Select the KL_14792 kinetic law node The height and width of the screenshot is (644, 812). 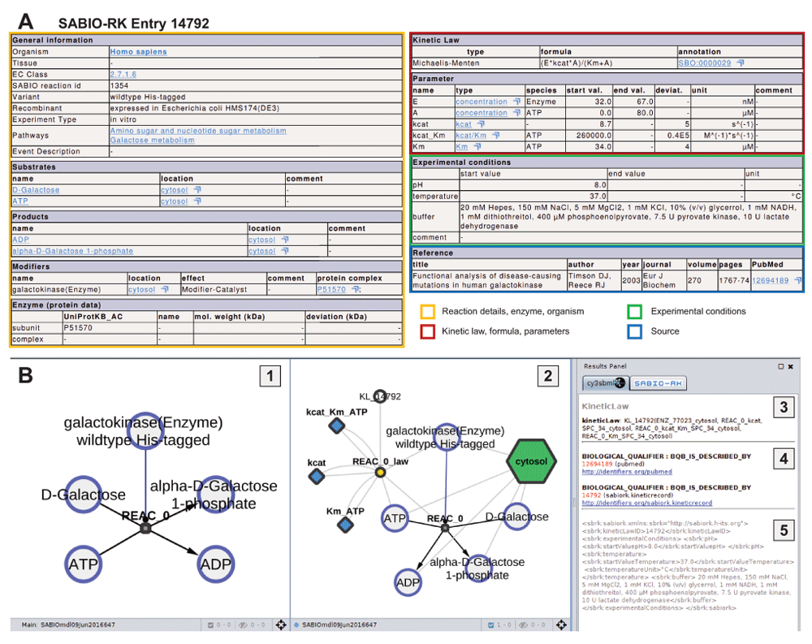pos(380,396)
